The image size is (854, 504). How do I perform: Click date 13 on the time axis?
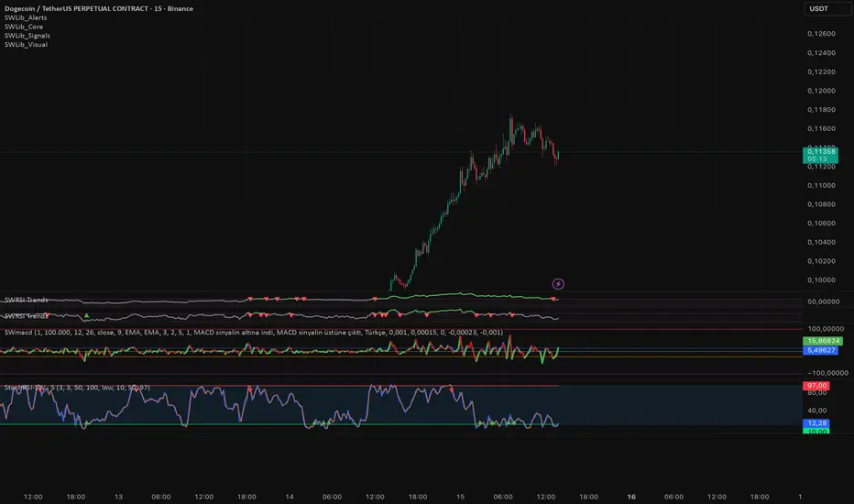pyautogui.click(x=121, y=497)
